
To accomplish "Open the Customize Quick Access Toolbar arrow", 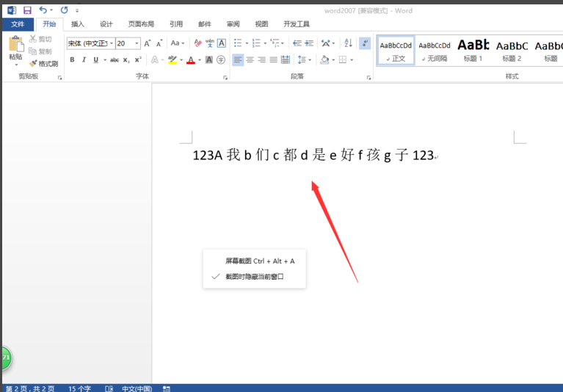I will point(77,11).
